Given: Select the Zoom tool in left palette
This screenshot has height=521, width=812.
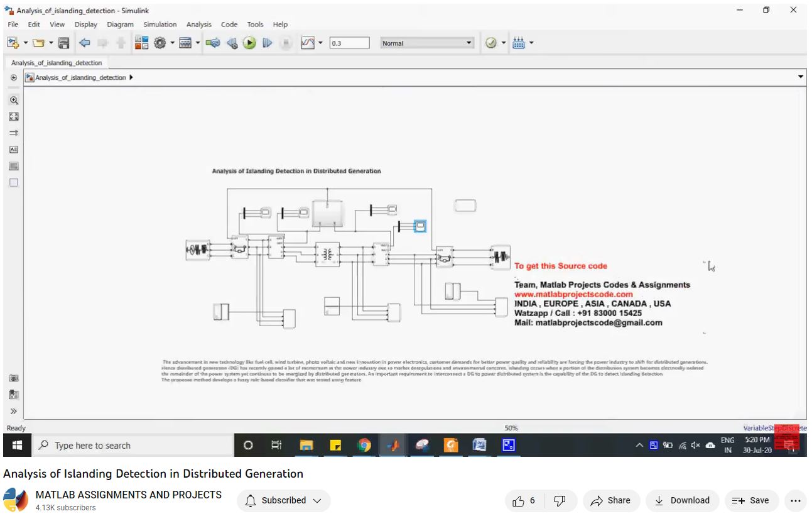Looking at the screenshot, I should tap(14, 100).
